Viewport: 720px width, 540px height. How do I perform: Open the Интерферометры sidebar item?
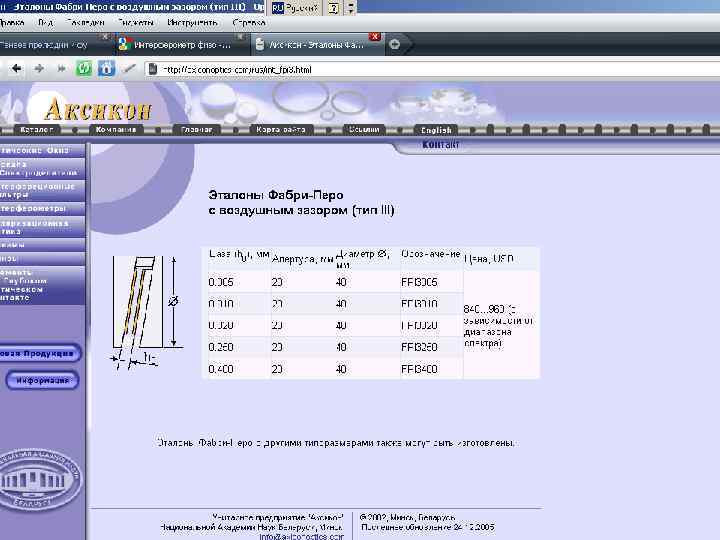point(42,208)
